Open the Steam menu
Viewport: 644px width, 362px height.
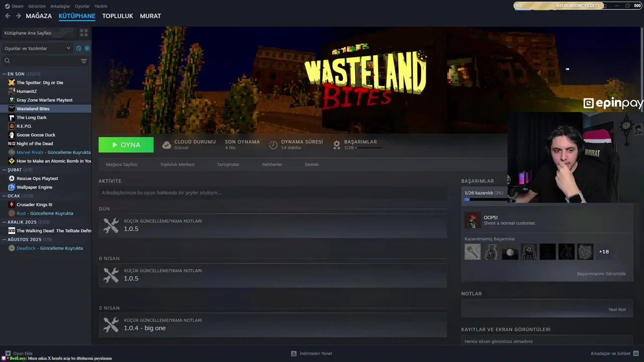pos(14,6)
